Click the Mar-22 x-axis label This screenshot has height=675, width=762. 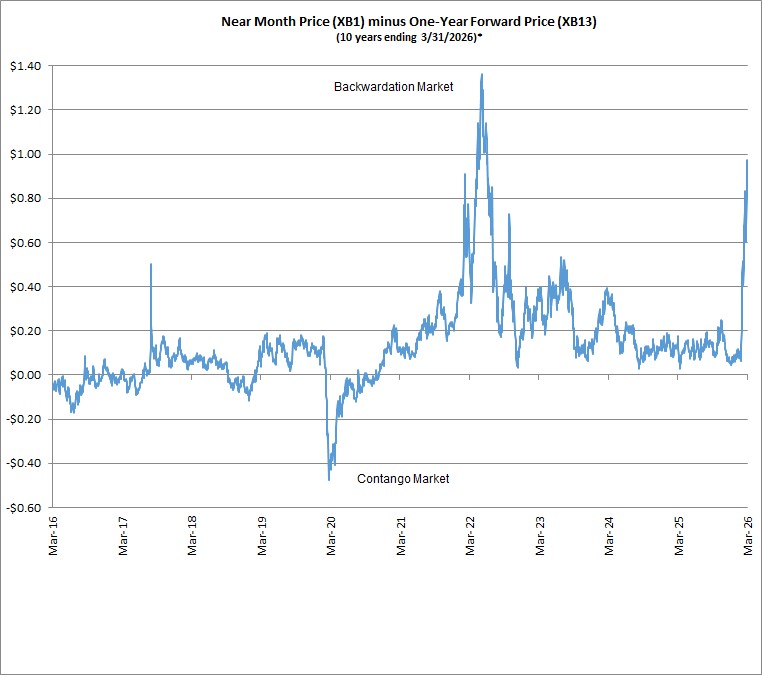click(470, 536)
